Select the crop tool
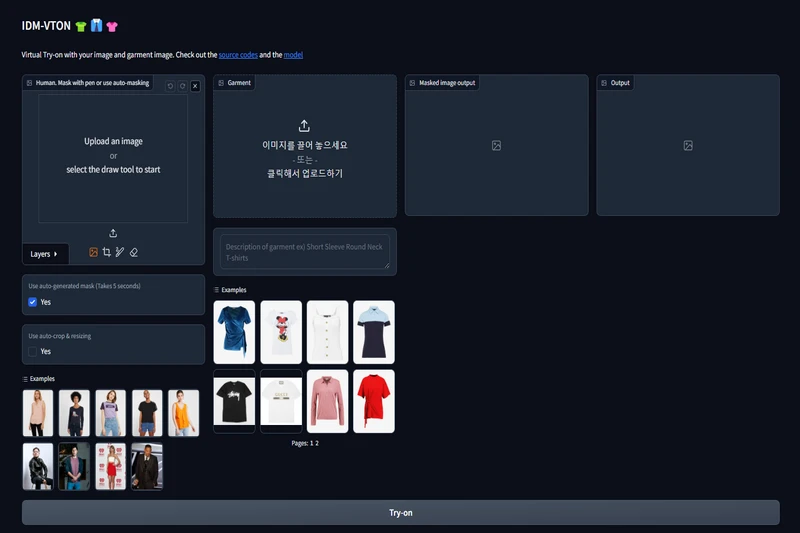This screenshot has width=800, height=533. point(107,253)
